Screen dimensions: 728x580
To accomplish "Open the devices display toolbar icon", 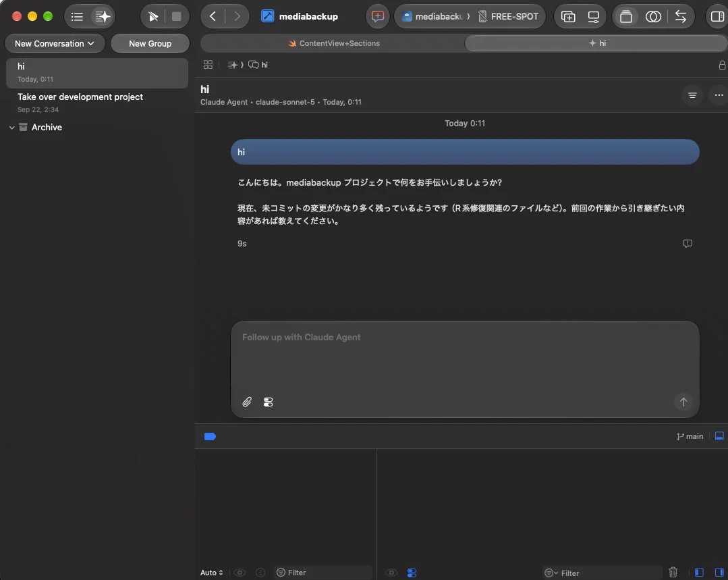I will click(x=593, y=17).
